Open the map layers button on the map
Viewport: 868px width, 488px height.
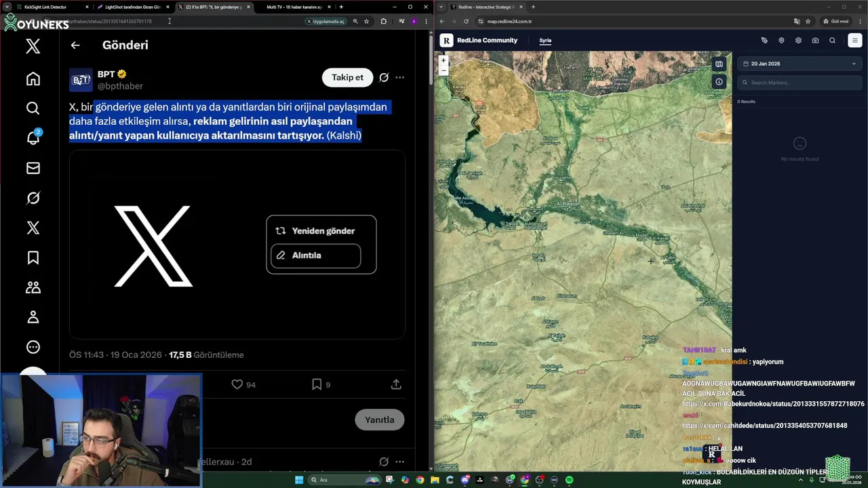(719, 64)
